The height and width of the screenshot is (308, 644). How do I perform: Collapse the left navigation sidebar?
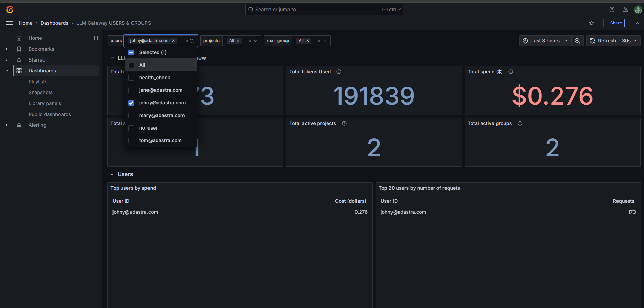(95, 38)
